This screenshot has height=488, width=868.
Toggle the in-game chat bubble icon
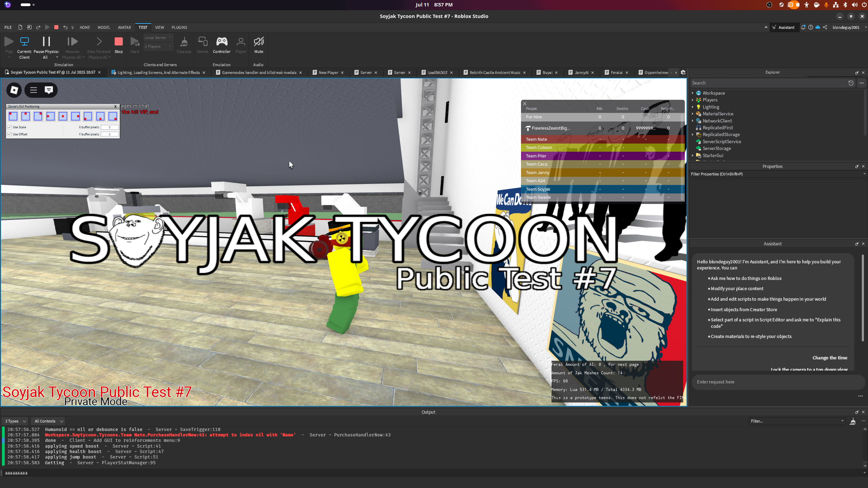[49, 90]
